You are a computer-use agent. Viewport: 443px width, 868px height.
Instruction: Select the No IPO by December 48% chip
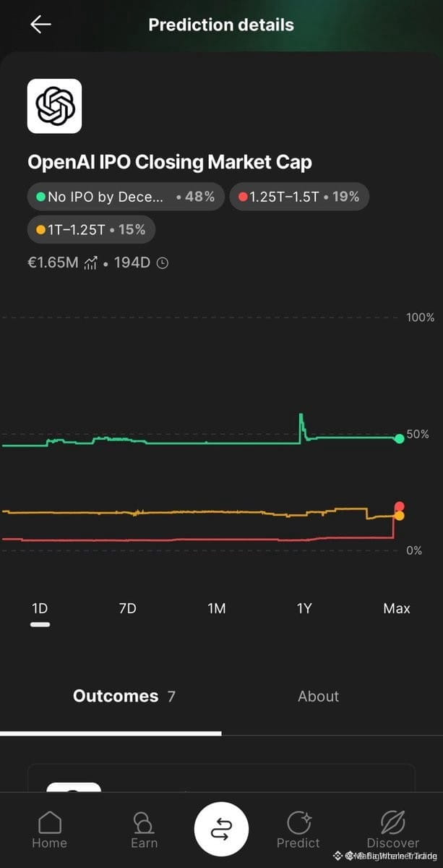[126, 196]
